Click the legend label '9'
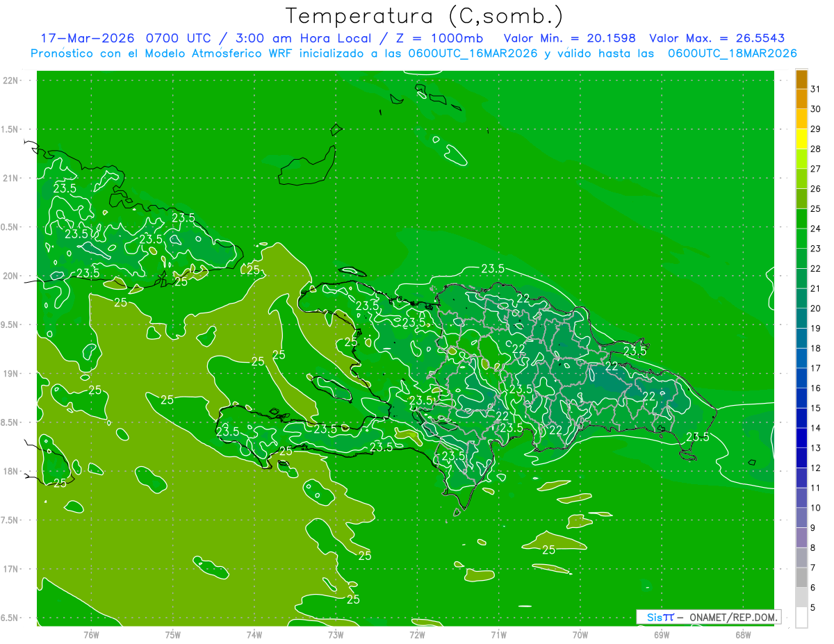 pos(814,528)
